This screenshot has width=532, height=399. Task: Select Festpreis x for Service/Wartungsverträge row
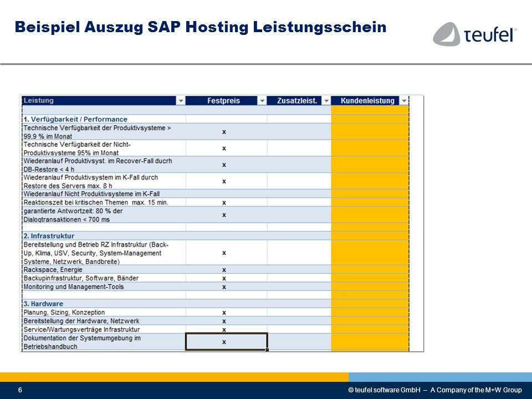(224, 329)
